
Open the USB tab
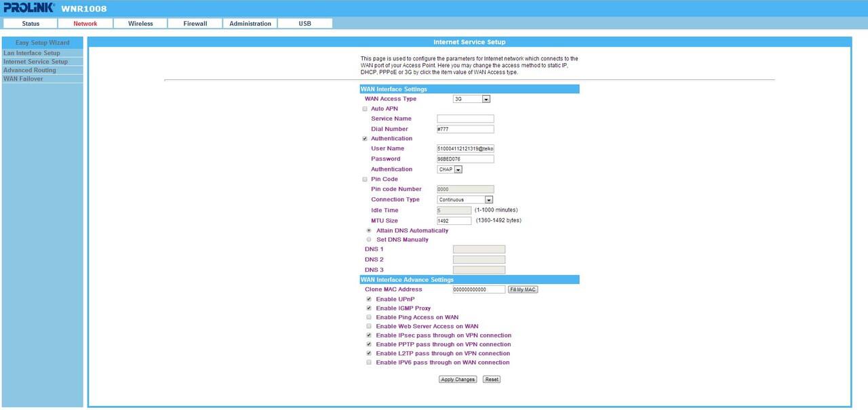click(305, 24)
